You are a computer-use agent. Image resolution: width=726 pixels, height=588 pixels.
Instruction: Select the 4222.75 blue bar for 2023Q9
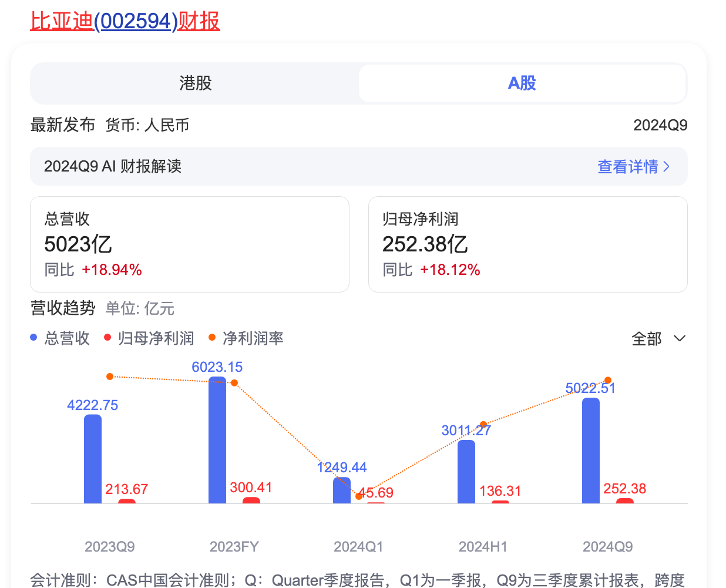tap(93, 459)
